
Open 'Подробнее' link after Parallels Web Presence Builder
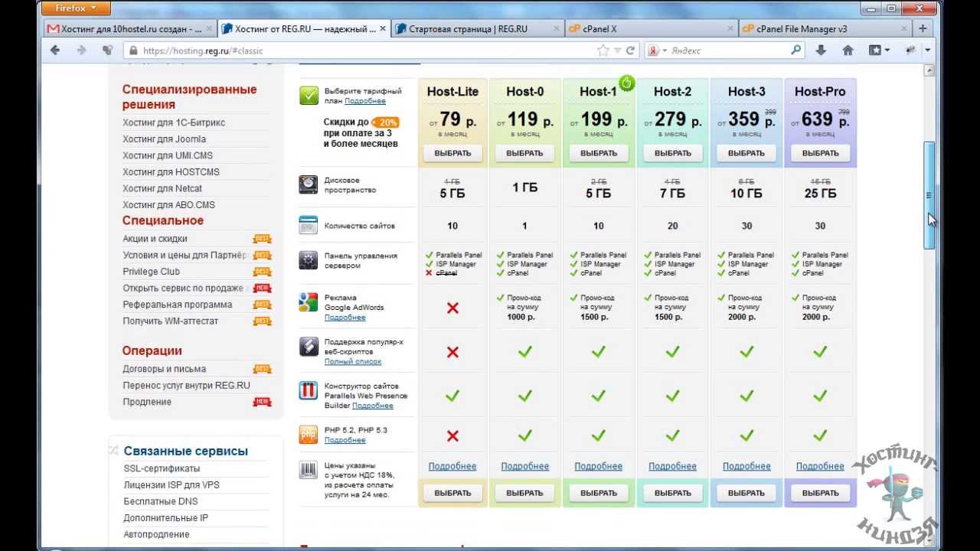[x=373, y=406]
